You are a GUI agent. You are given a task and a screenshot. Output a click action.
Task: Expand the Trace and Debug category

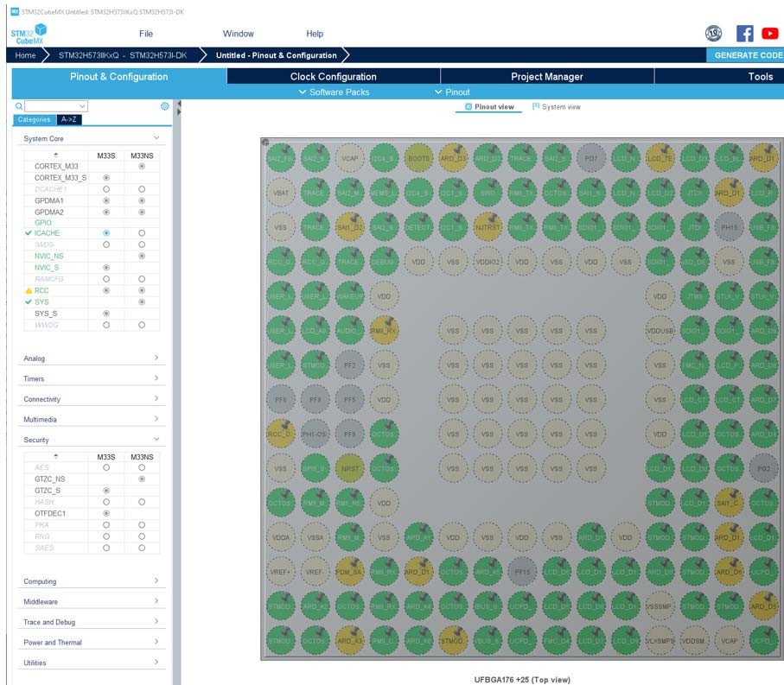tap(92, 622)
